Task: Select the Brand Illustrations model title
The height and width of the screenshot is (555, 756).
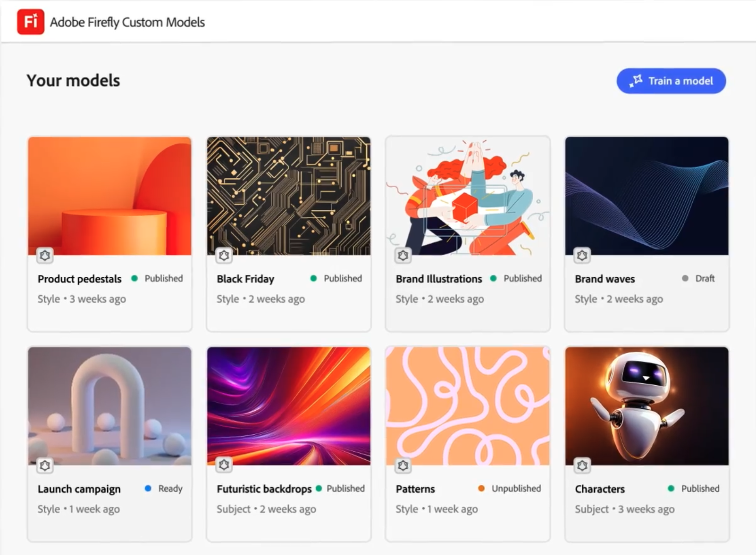Action: click(438, 279)
